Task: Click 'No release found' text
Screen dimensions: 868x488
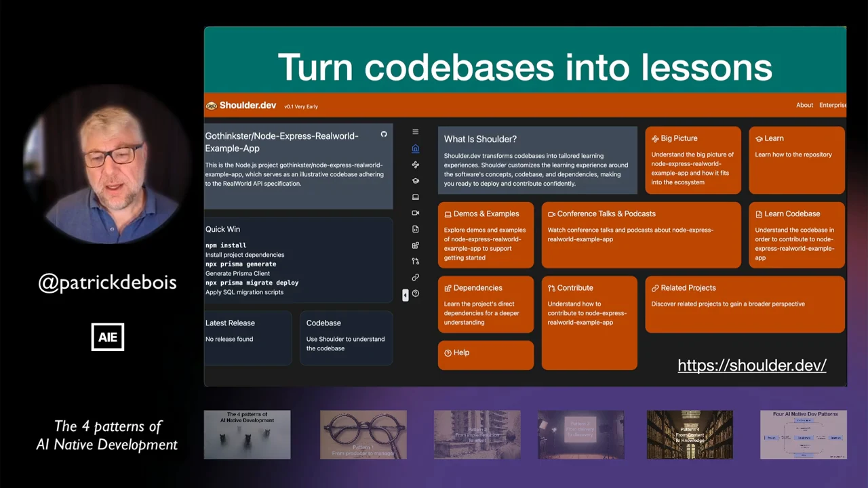Action: click(229, 339)
